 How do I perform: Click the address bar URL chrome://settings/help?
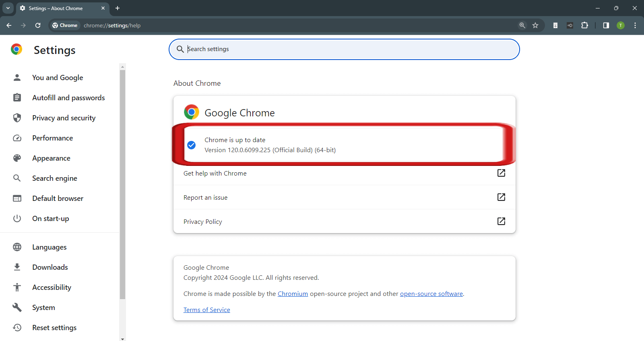[112, 25]
